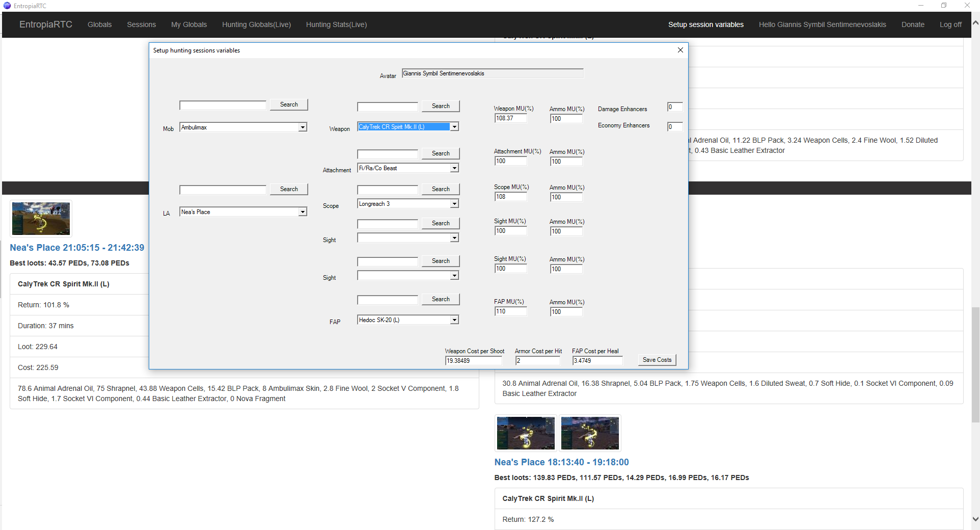Expand the Attachment dropdown Fi/Ra/Co Beast
980x530 pixels.
pos(454,168)
